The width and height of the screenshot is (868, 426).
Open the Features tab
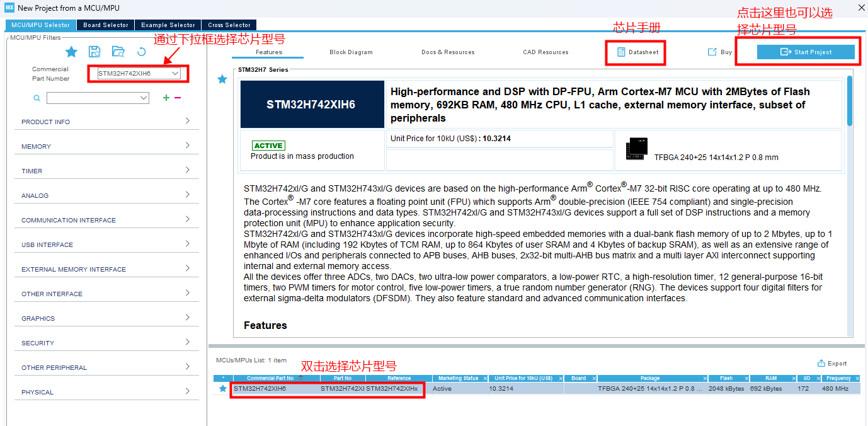pyautogui.click(x=269, y=52)
